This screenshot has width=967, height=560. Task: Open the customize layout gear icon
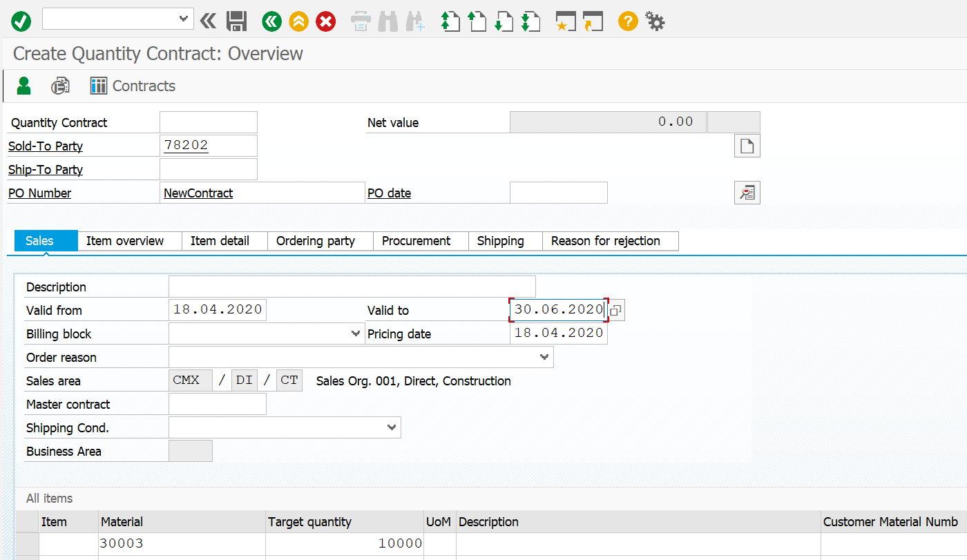click(655, 21)
